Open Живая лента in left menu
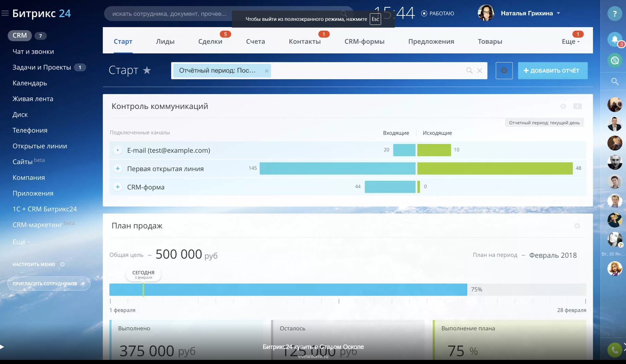The width and height of the screenshot is (626, 364). (33, 99)
